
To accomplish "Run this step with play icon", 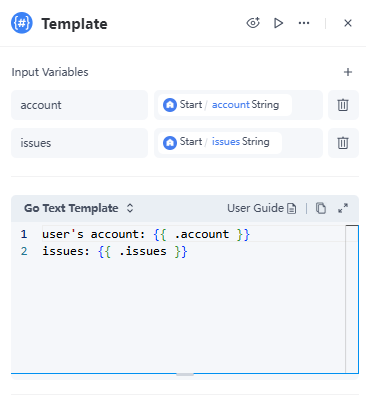I will (x=278, y=23).
